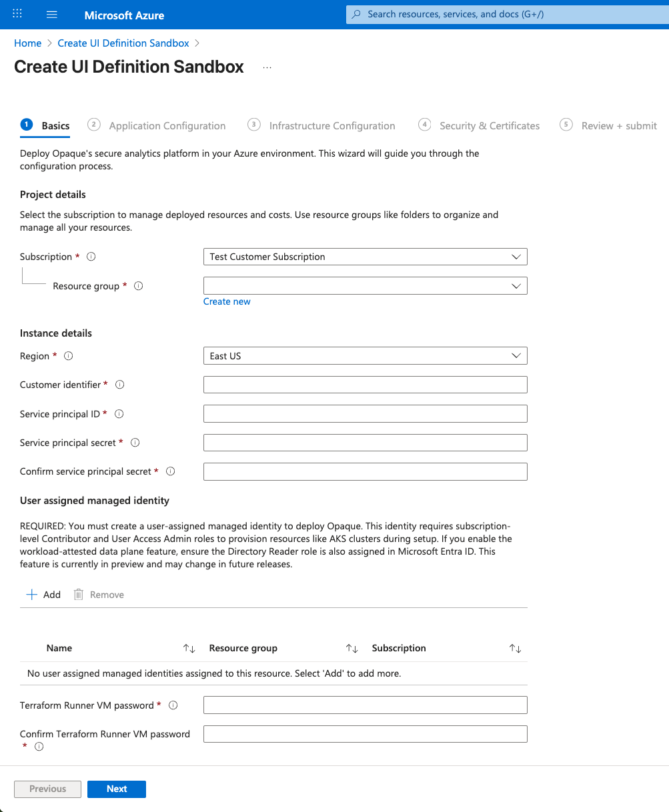Image resolution: width=669 pixels, height=812 pixels.
Task: Switch to Basics step tab
Action: (x=45, y=125)
